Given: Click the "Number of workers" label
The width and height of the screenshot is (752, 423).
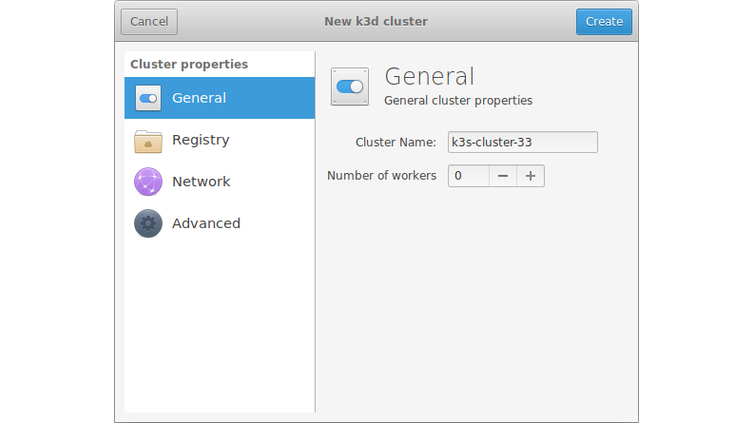Looking at the screenshot, I should [382, 176].
